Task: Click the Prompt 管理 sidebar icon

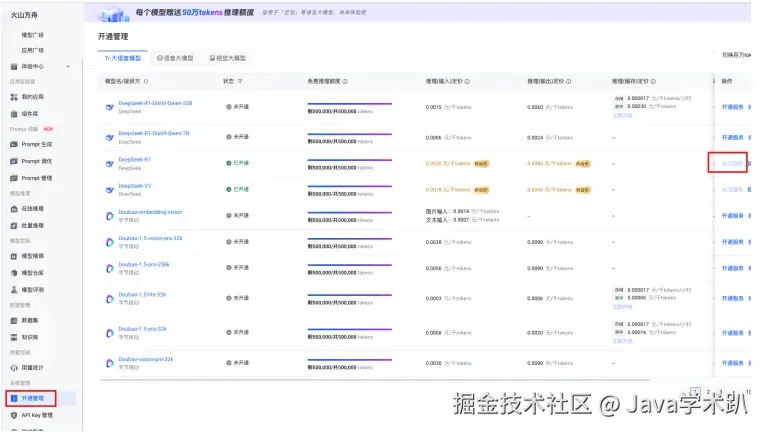Action: pos(14,178)
